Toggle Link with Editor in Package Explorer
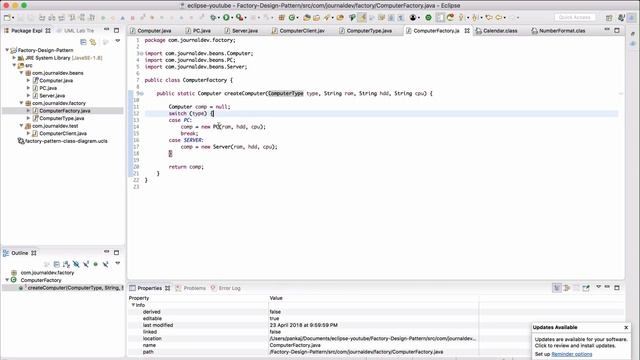The width and height of the screenshot is (640, 360). pos(93,42)
